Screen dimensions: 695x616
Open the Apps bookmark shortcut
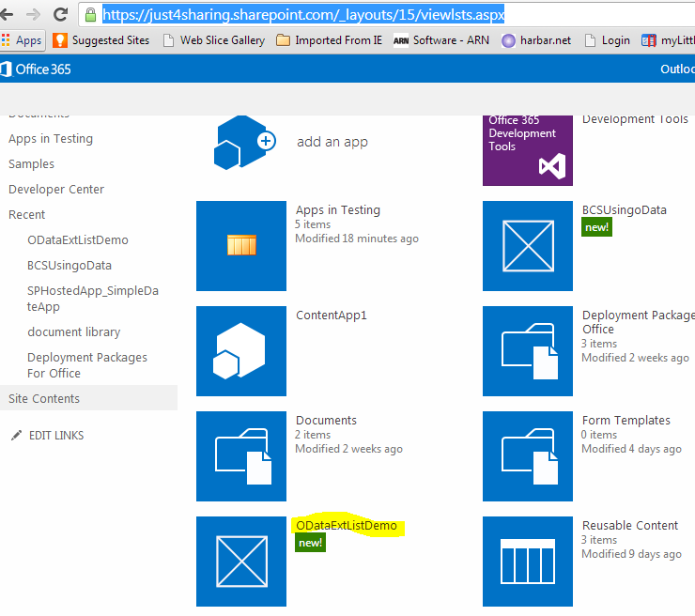click(22, 40)
